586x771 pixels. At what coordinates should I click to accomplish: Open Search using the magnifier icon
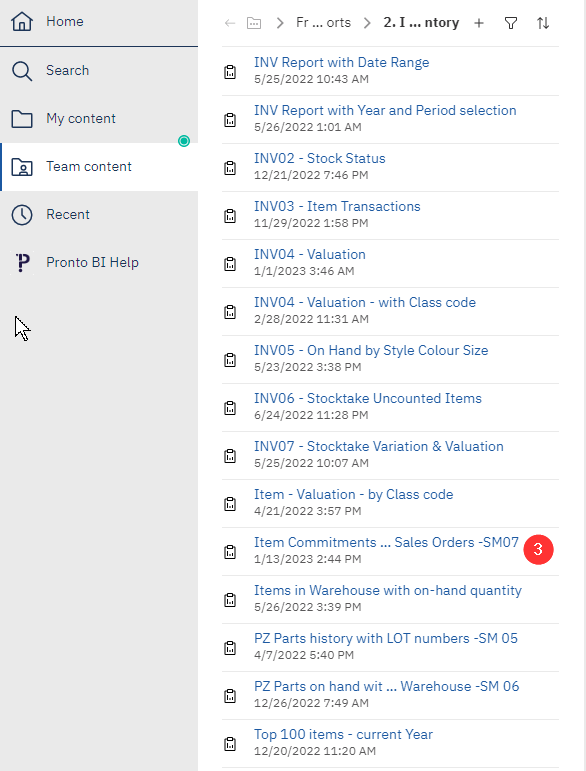tap(22, 71)
